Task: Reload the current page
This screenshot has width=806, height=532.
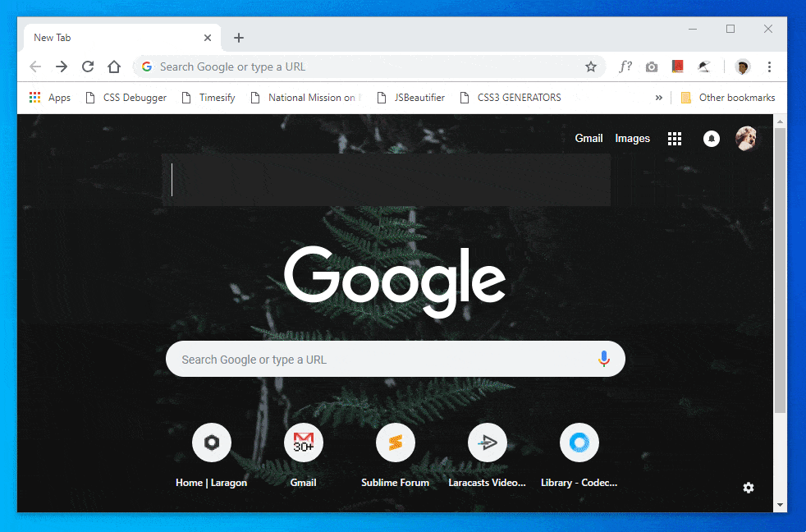Action: (88, 66)
